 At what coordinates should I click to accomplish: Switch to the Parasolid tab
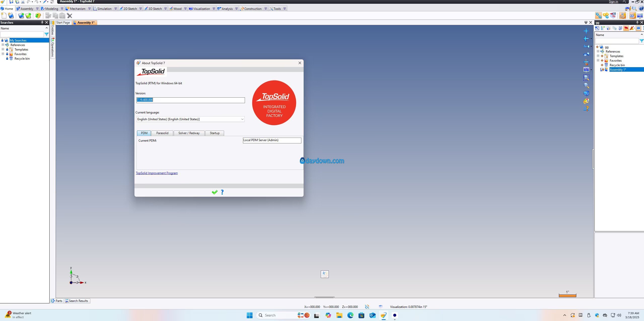(x=162, y=133)
